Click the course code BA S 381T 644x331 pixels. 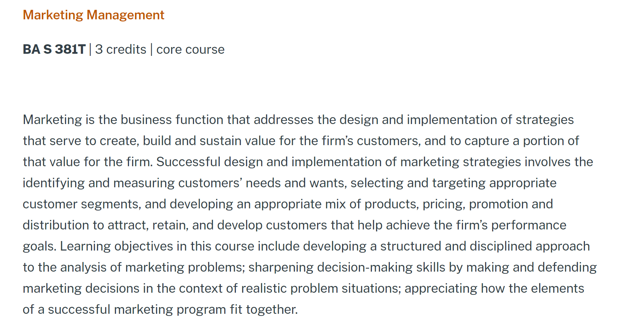click(54, 50)
